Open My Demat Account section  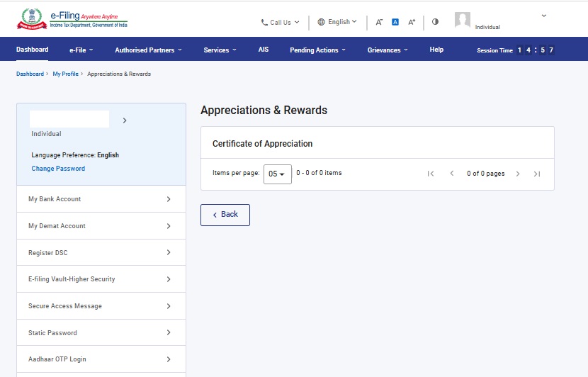pyautogui.click(x=101, y=226)
